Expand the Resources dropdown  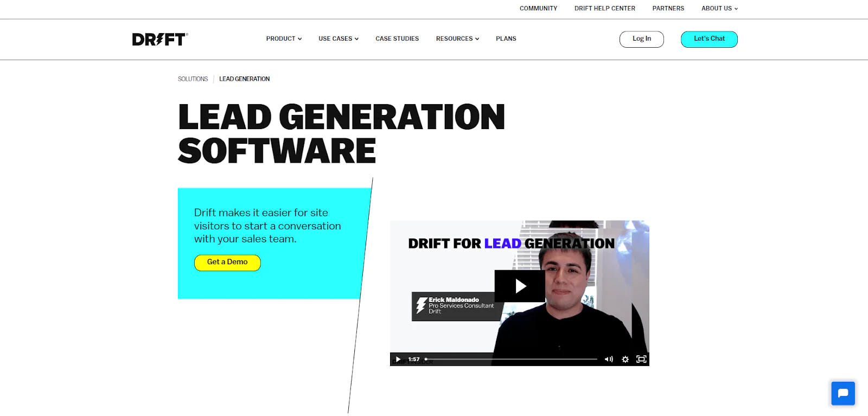[457, 39]
